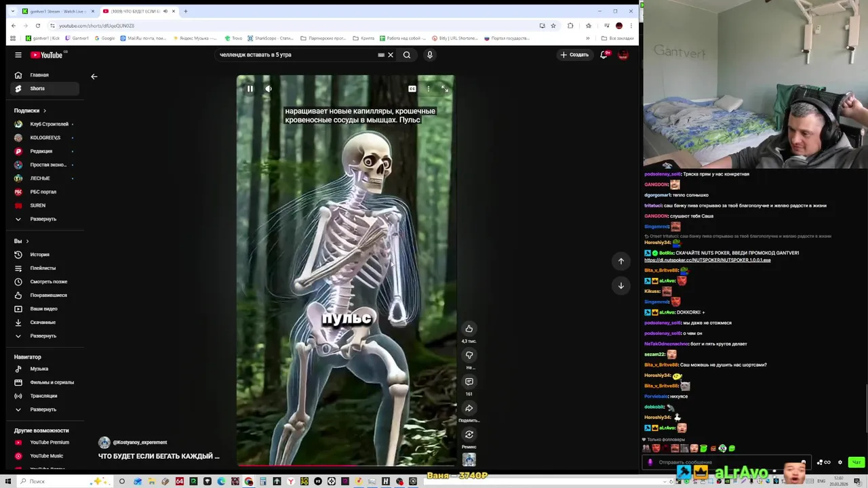Open the ЛЕСНЫЕ subscription channel
Image resolution: width=868 pixels, height=488 pixels.
pyautogui.click(x=44, y=178)
